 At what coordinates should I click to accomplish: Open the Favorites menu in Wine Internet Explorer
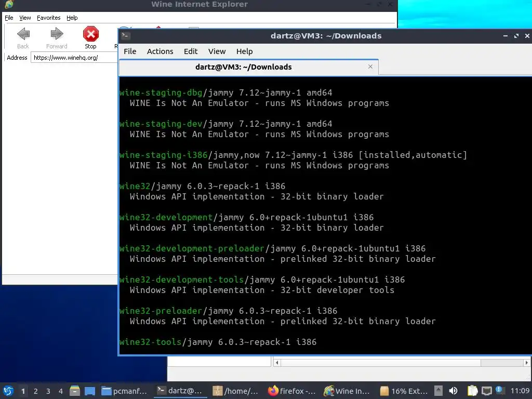tap(48, 18)
